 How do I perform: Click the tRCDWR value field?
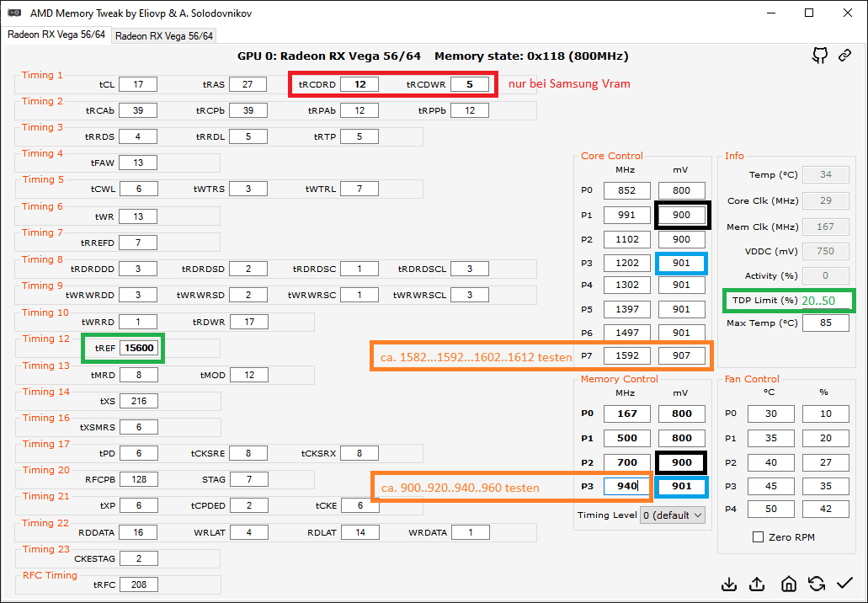[x=470, y=84]
